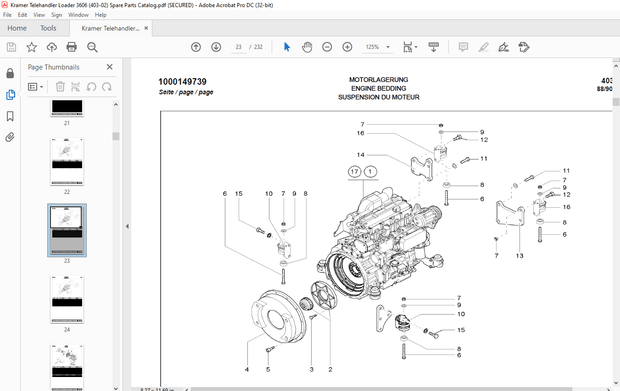
Task: Open the fit page options icon
Action: click(407, 47)
